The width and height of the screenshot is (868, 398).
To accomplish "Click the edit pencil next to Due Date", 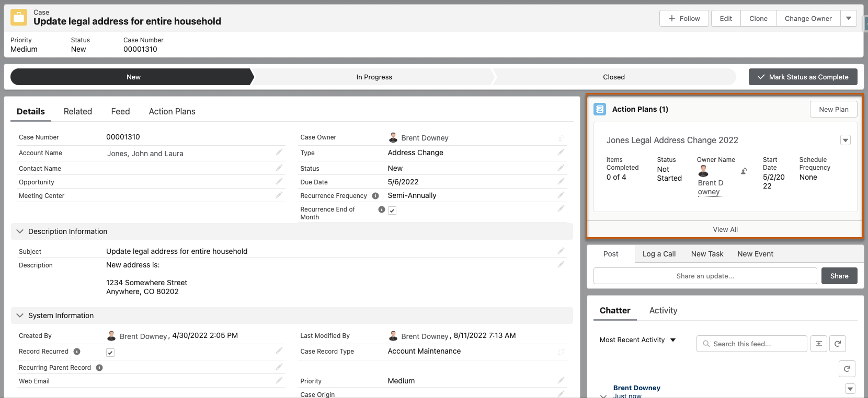I will (561, 181).
